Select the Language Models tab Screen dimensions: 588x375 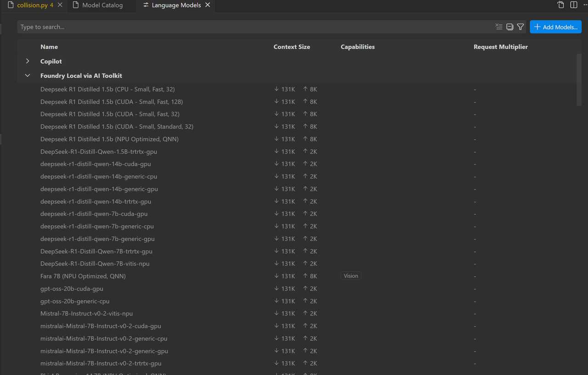(176, 5)
